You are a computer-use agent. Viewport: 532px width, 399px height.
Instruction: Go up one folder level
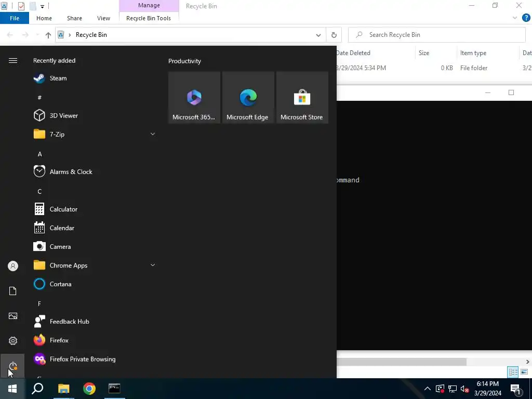[x=48, y=35]
